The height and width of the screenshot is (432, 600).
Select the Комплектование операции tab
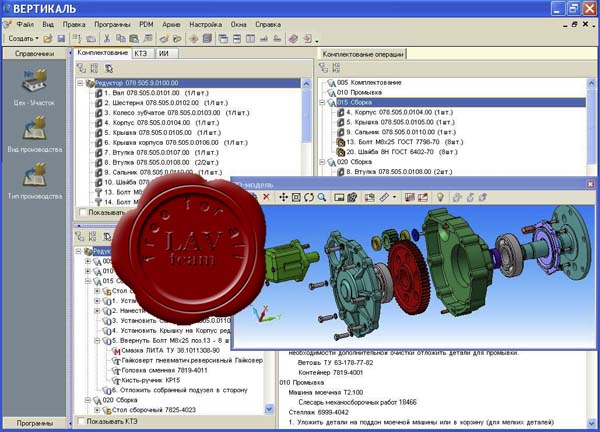pyautogui.click(x=363, y=54)
